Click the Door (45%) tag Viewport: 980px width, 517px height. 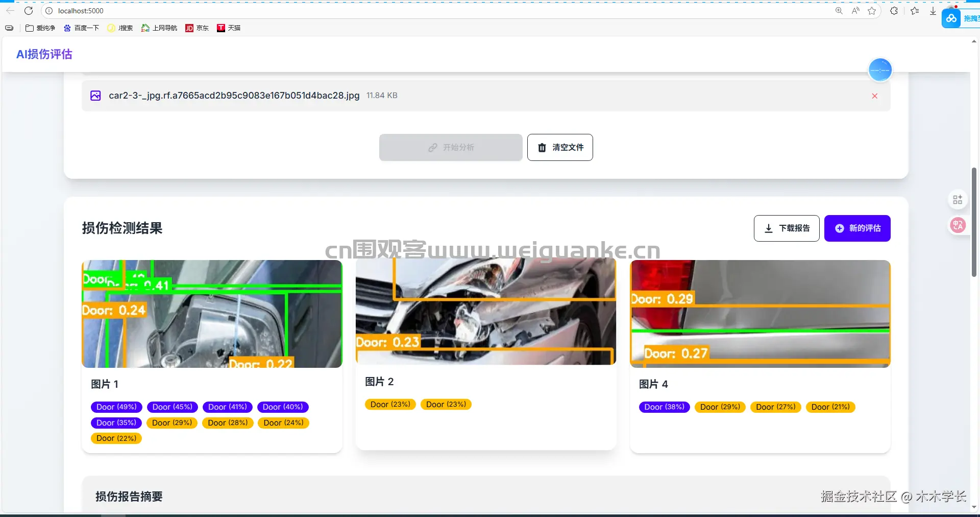tap(172, 407)
